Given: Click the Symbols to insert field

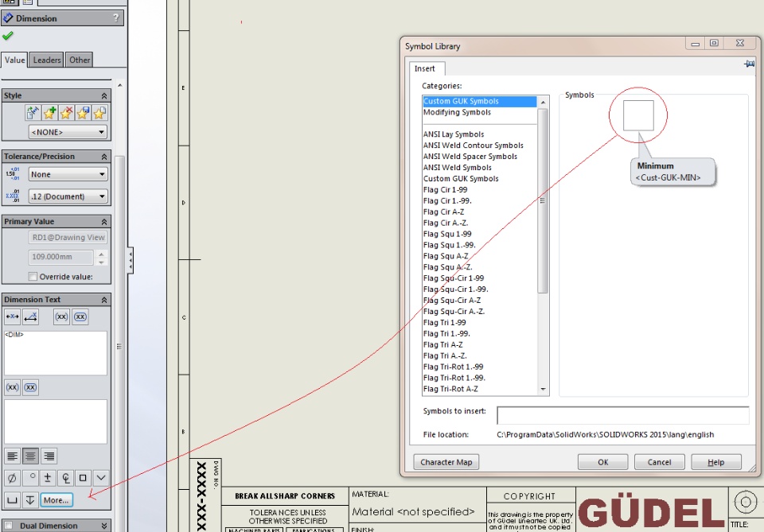Looking at the screenshot, I should [x=622, y=415].
